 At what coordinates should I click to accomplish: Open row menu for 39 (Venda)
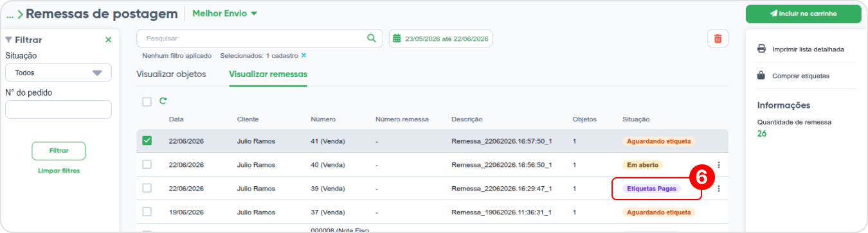point(719,189)
